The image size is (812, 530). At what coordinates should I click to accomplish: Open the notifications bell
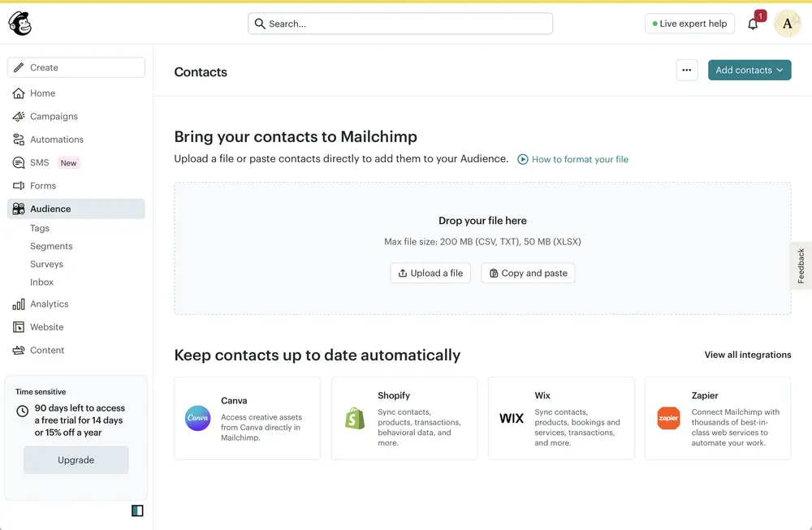[x=753, y=24]
